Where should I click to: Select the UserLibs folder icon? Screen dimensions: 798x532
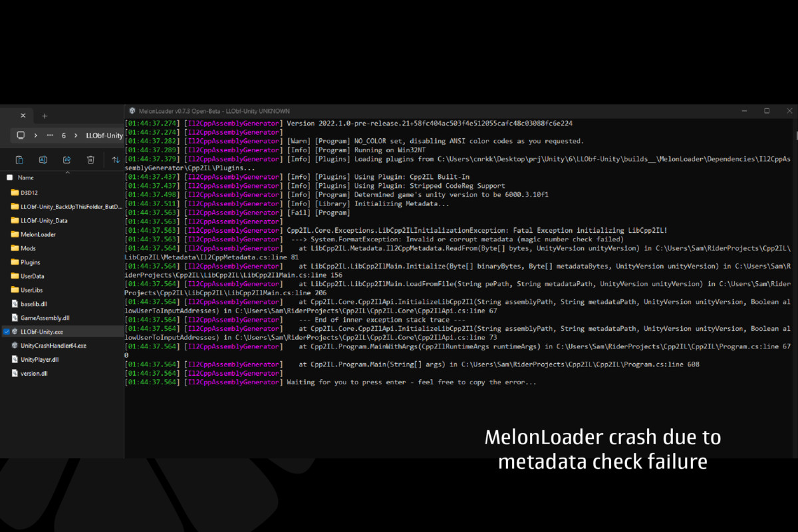click(x=15, y=290)
